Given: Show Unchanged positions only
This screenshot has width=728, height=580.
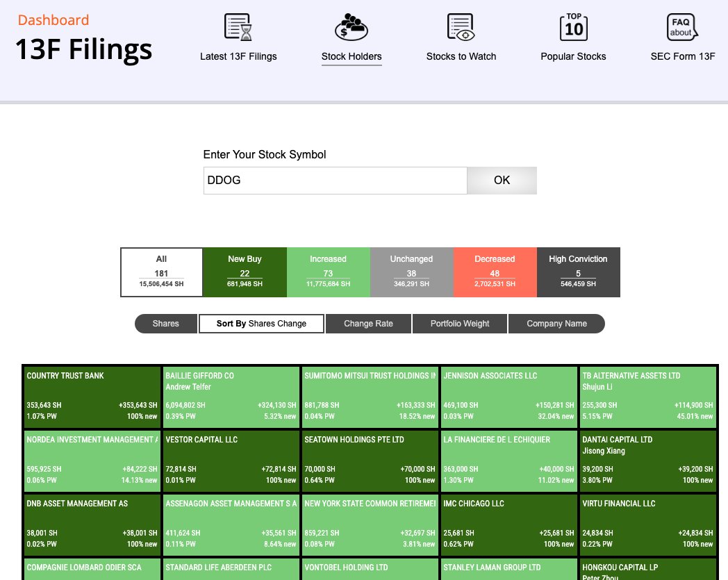Looking at the screenshot, I should point(411,272).
